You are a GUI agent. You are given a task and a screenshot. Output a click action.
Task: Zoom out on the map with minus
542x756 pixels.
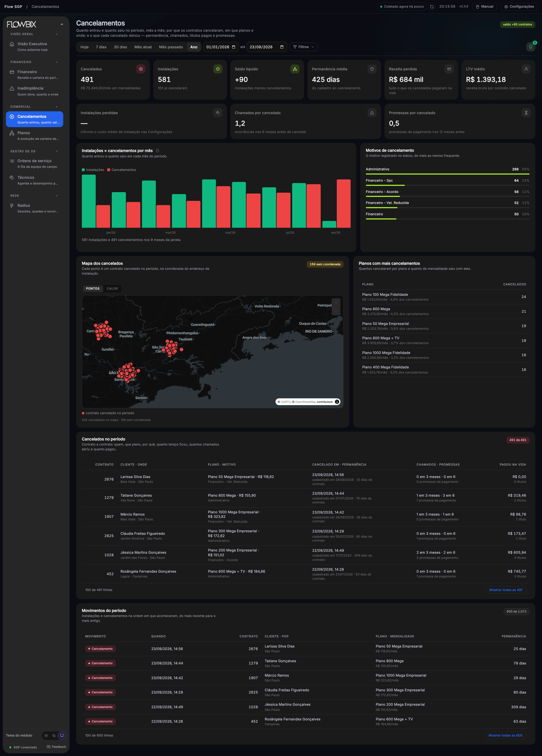click(336, 311)
